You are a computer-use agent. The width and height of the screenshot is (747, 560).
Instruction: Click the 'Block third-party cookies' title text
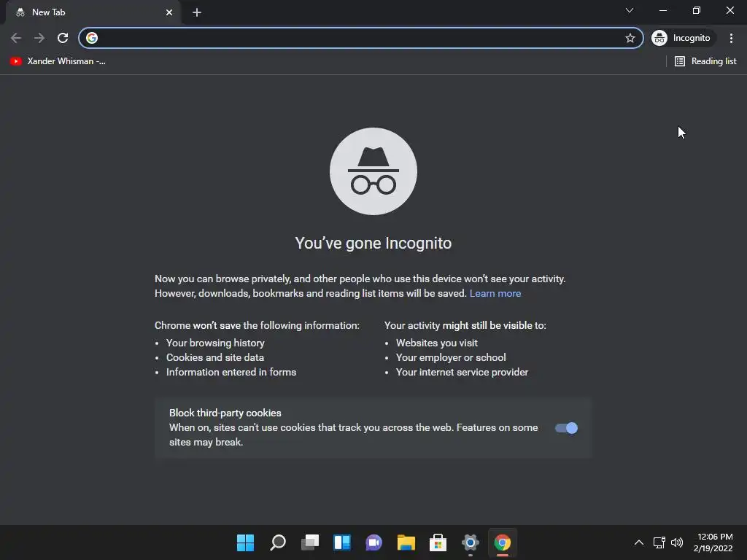(x=225, y=413)
